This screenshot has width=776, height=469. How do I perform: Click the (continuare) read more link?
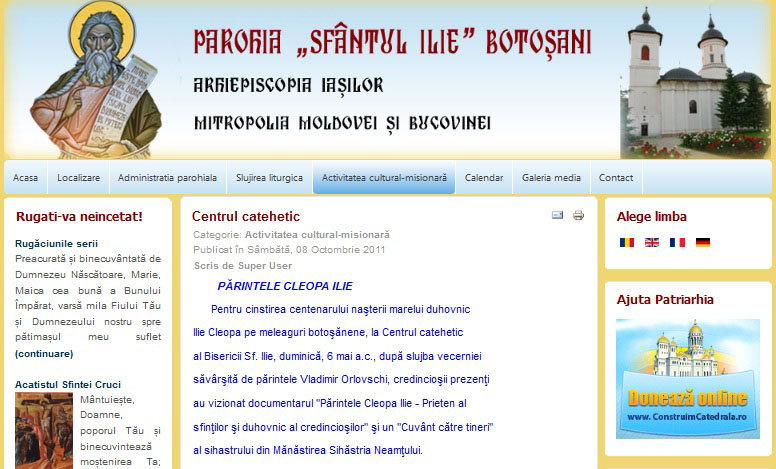(44, 354)
